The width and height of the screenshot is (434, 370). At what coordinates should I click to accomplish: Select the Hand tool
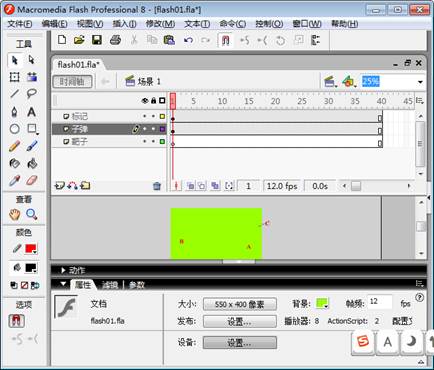15,214
